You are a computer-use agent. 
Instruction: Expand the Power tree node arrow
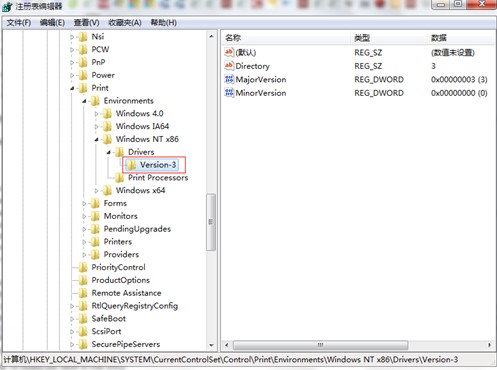click(x=72, y=75)
